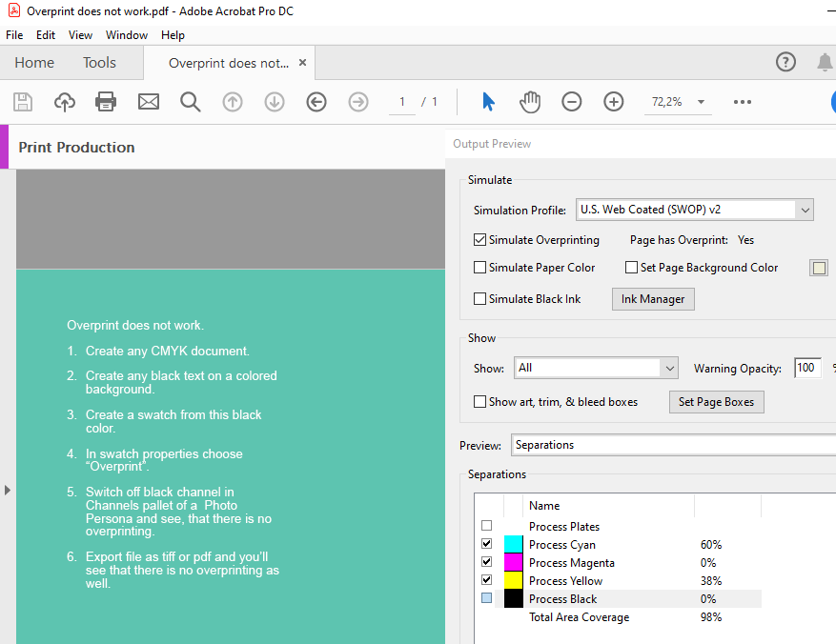This screenshot has height=644, width=836.
Task: Share file via the cloud upload icon
Action: (64, 102)
